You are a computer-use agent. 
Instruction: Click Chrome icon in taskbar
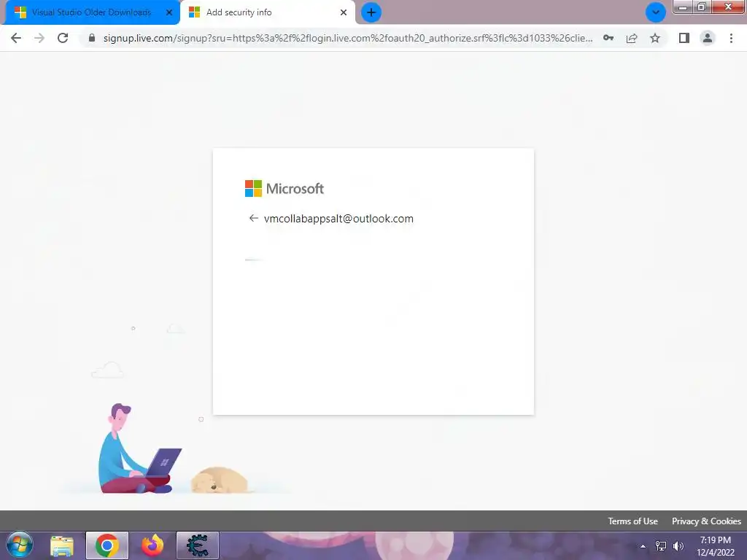click(107, 545)
